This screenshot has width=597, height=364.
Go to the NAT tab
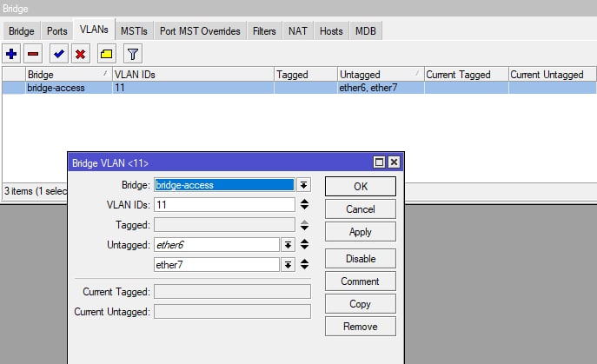click(298, 31)
